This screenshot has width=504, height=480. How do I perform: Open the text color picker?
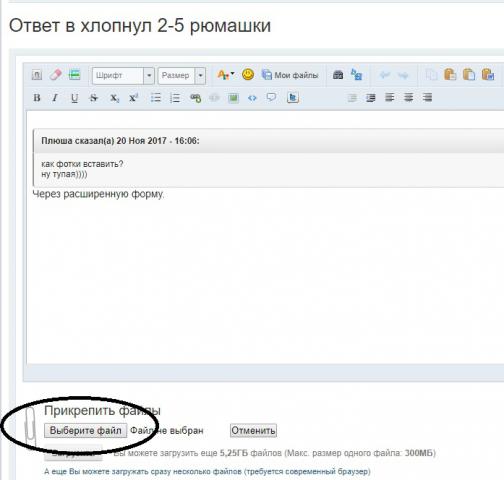coord(226,75)
